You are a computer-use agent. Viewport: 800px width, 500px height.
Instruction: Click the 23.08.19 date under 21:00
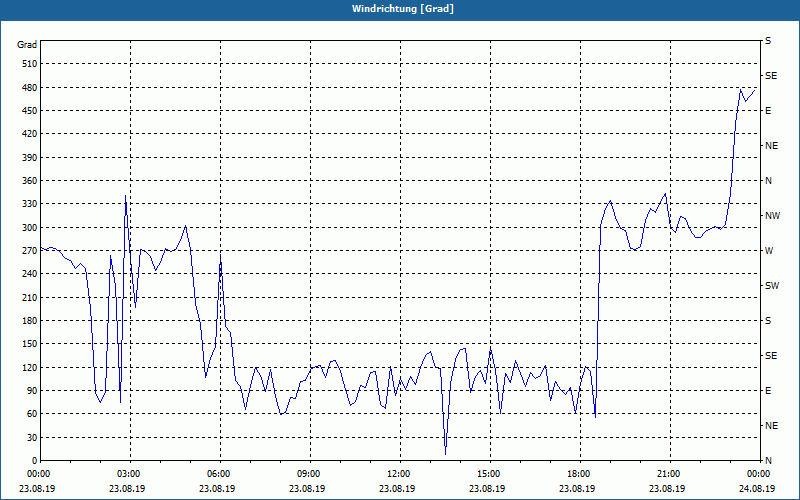click(x=667, y=488)
